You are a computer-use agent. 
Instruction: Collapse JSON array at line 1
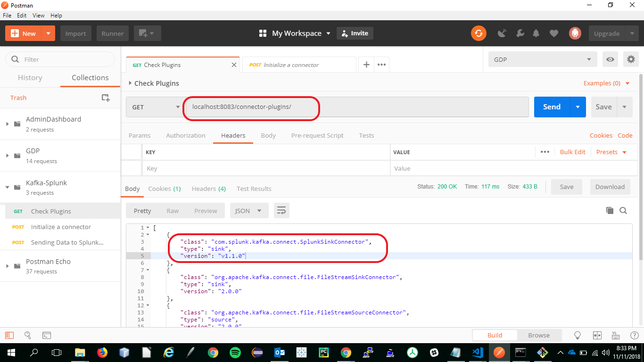coord(148,228)
